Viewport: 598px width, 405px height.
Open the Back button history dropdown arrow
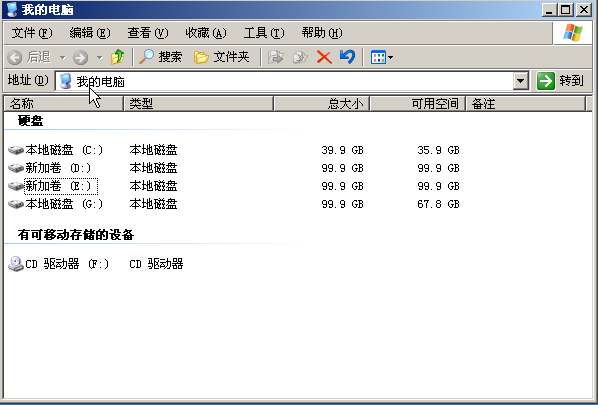63,58
